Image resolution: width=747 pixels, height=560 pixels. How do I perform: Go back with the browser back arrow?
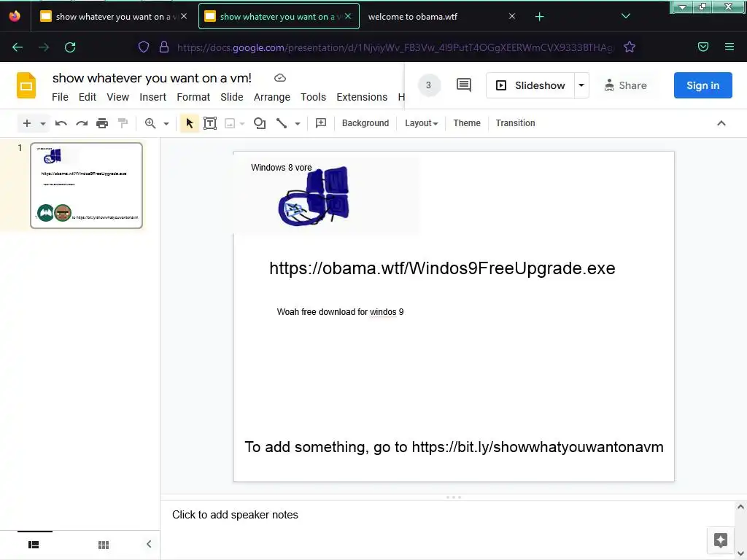(x=18, y=47)
